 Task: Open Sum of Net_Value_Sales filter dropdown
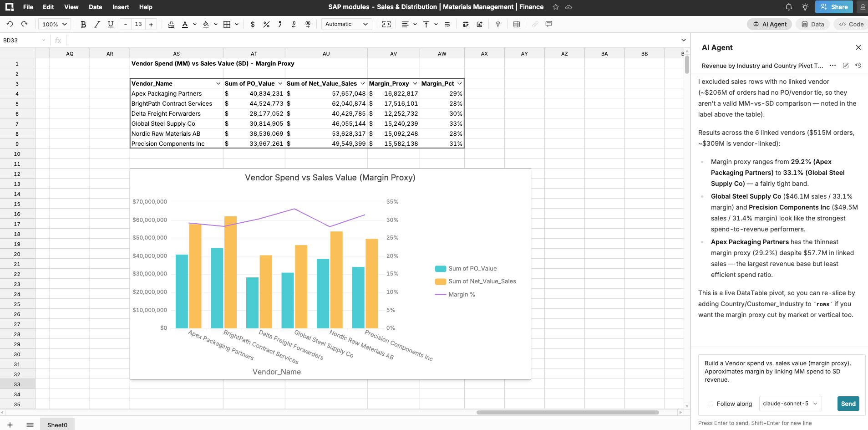(x=363, y=83)
